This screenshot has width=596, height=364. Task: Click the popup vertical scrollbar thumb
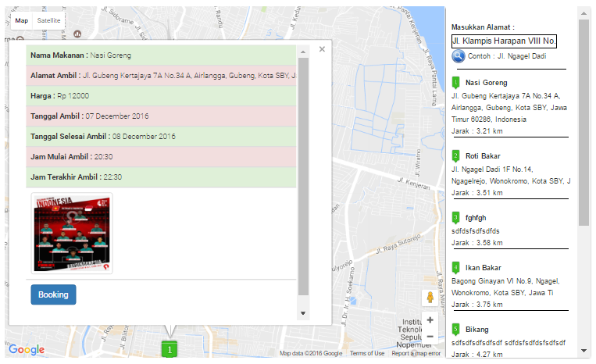coord(303,177)
